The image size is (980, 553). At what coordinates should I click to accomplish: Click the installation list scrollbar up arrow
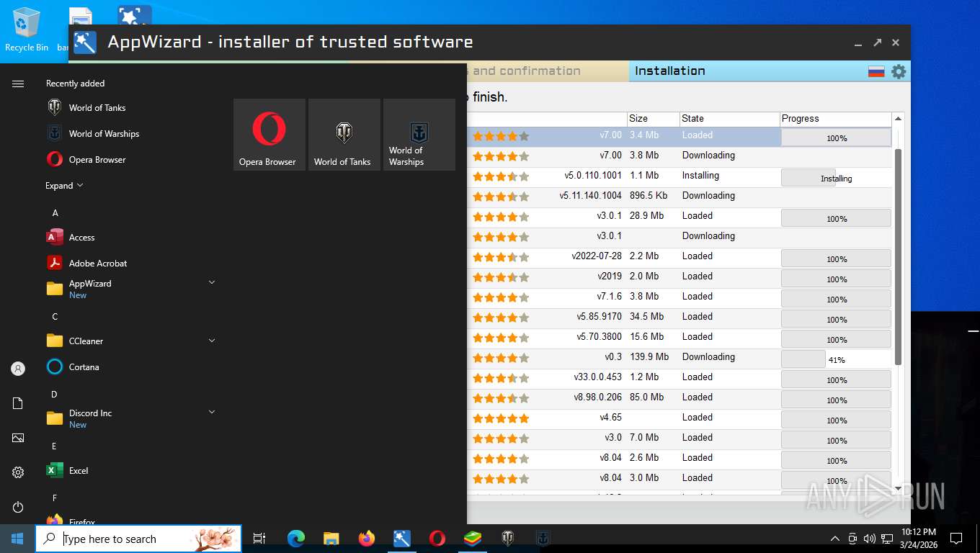tap(898, 119)
